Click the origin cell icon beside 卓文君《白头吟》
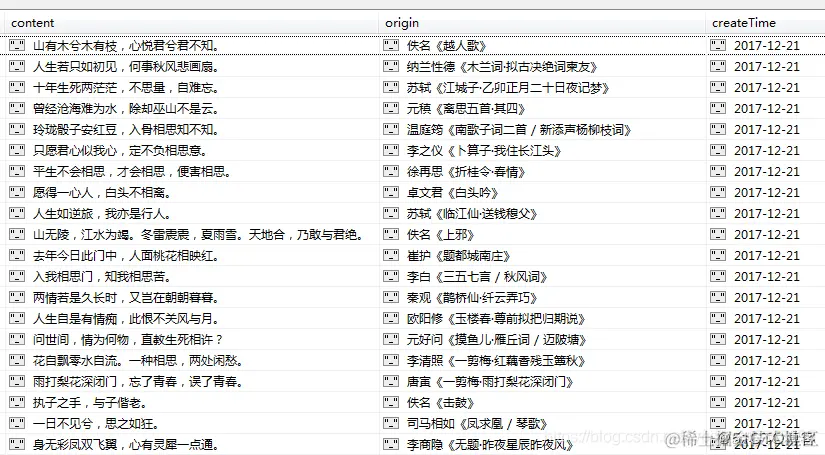 (x=391, y=193)
